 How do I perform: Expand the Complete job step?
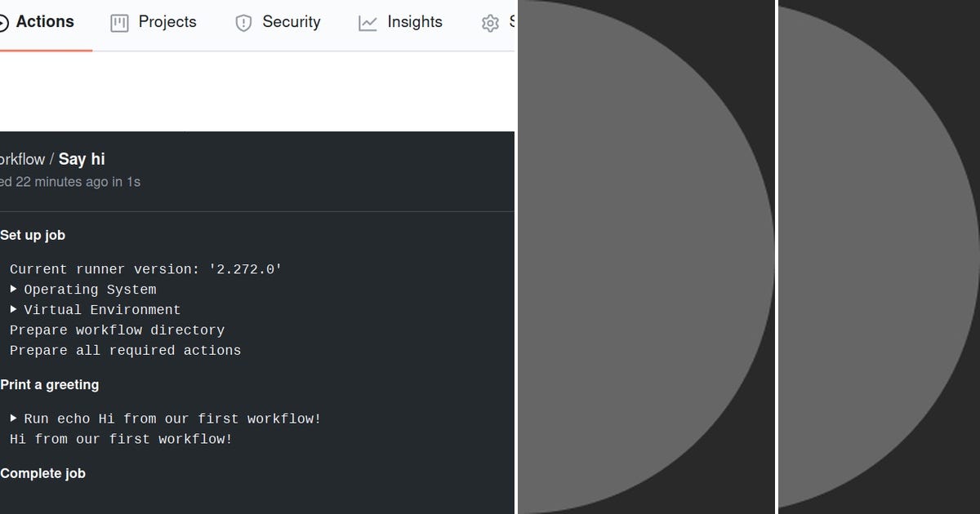click(x=42, y=473)
